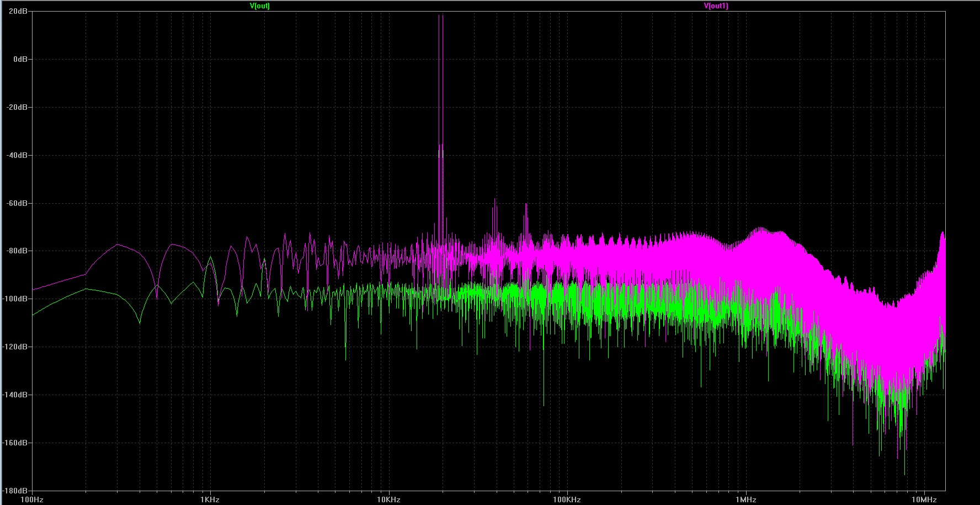Click the -40dB vertical axis label
The height and width of the screenshot is (505, 980).
coord(17,155)
